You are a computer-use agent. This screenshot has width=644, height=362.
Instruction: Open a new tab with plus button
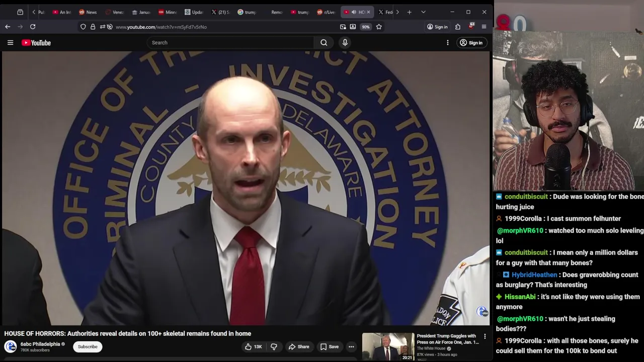tap(410, 12)
